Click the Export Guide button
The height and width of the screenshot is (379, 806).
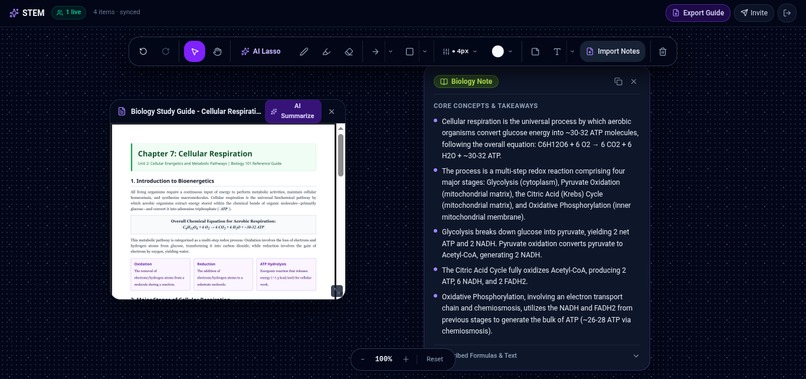[x=698, y=13]
